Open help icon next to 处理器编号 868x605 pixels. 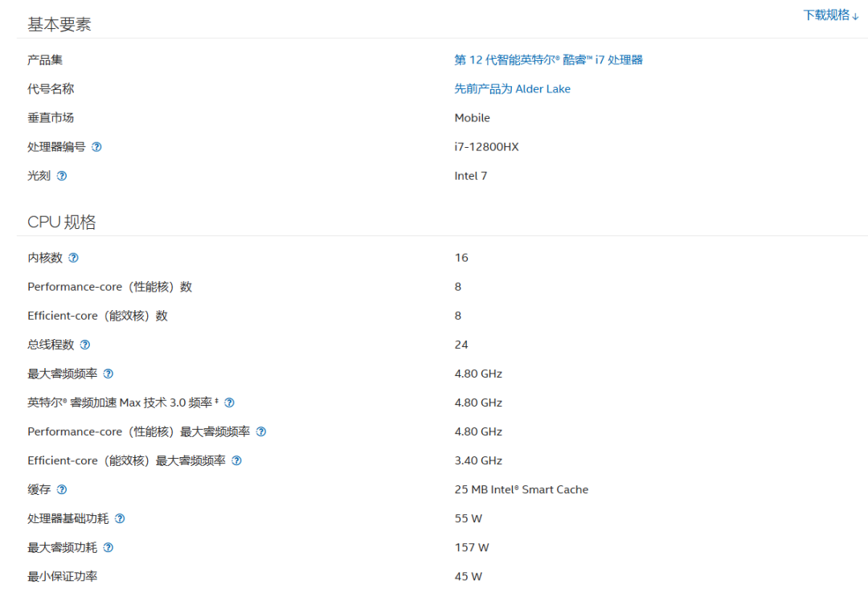96,147
